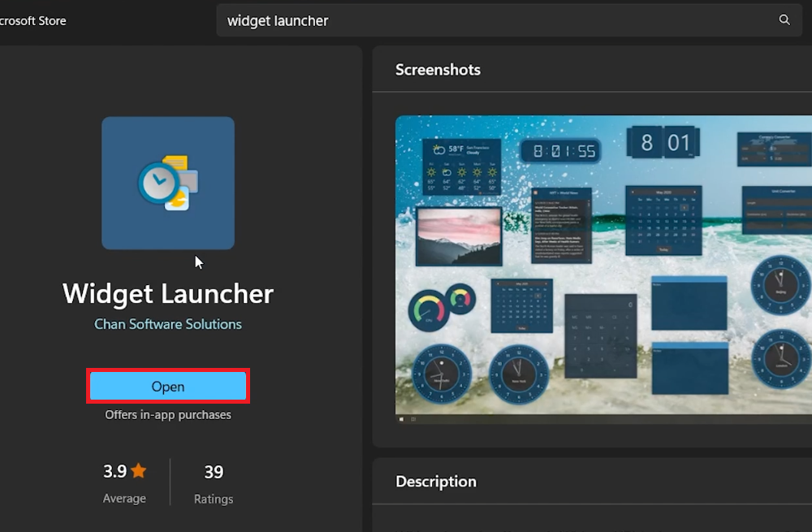Click the orange rating star
The height and width of the screenshot is (532, 812).
coord(138,471)
